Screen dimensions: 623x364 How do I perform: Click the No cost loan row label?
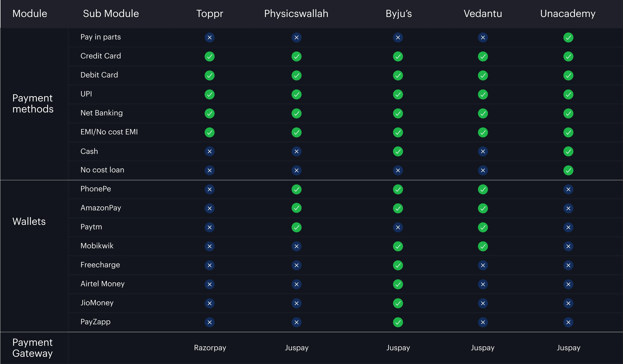coord(102,170)
